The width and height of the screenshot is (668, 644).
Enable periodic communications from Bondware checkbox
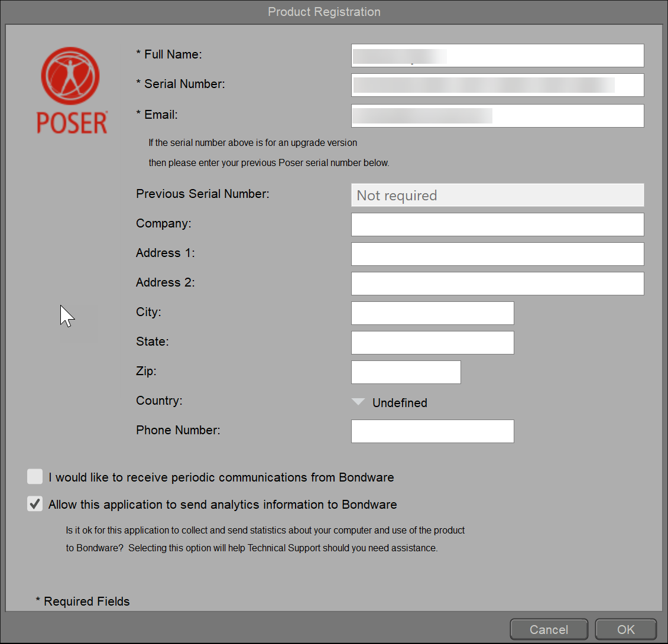coord(35,477)
